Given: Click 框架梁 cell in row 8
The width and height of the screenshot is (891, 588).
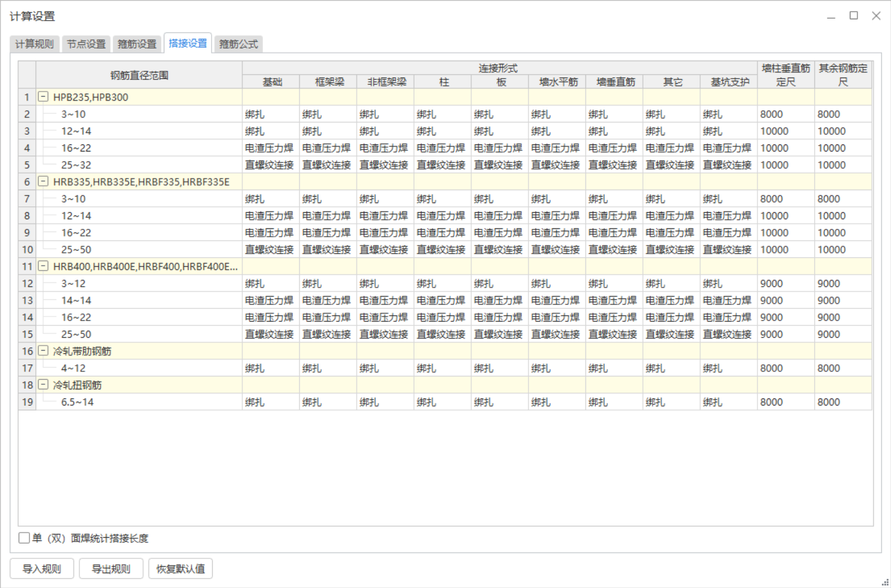Looking at the screenshot, I should (329, 215).
